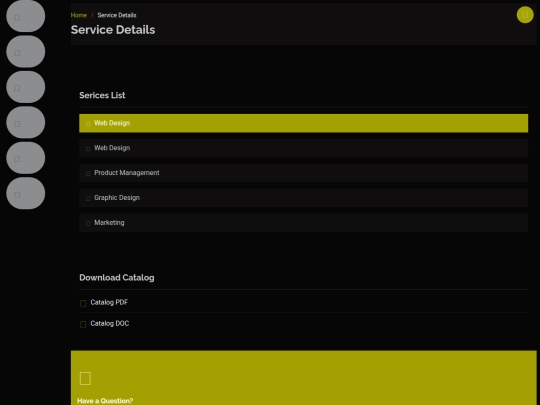This screenshot has height=405, width=540.
Task: Select the second Web Design item
Action: (303, 148)
